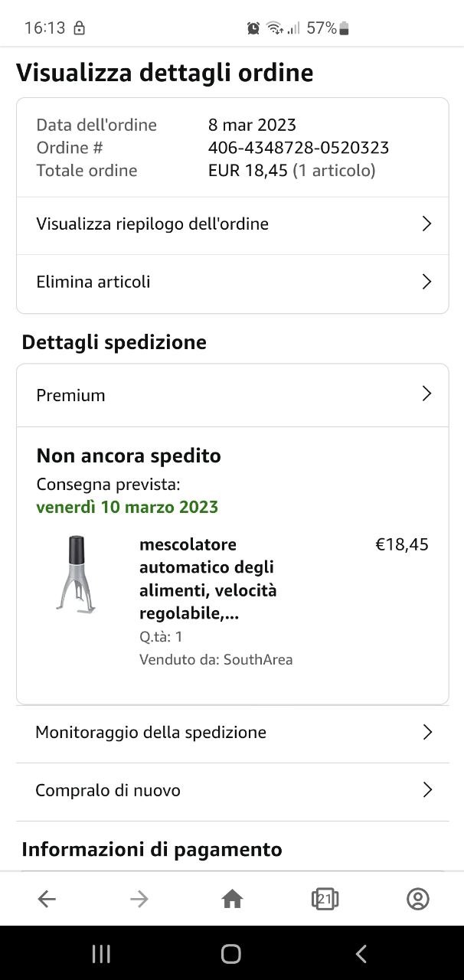Tap the browser forward arrow icon

click(x=139, y=899)
